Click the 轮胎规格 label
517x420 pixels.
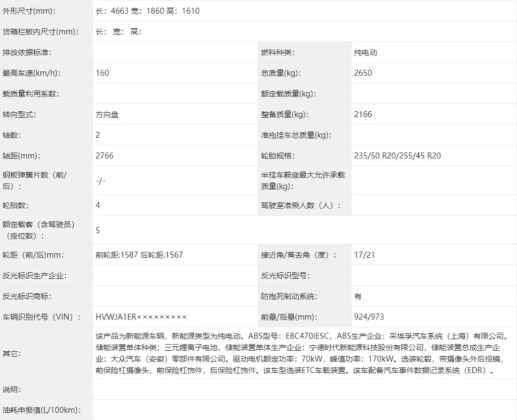coord(278,156)
